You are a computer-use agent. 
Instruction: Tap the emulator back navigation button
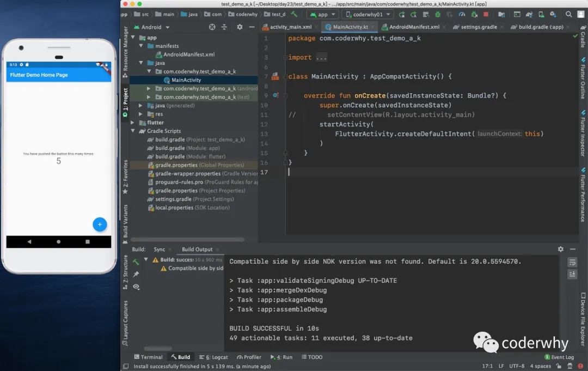[29, 241]
